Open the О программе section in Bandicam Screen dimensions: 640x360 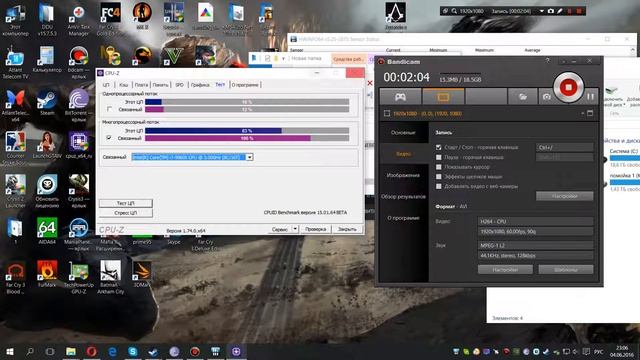(403, 218)
